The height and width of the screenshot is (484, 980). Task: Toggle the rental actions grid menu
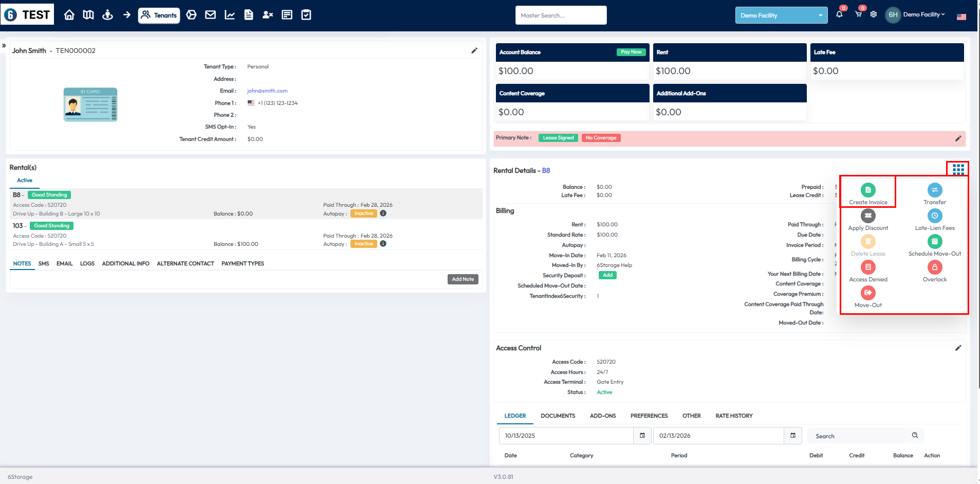click(958, 169)
